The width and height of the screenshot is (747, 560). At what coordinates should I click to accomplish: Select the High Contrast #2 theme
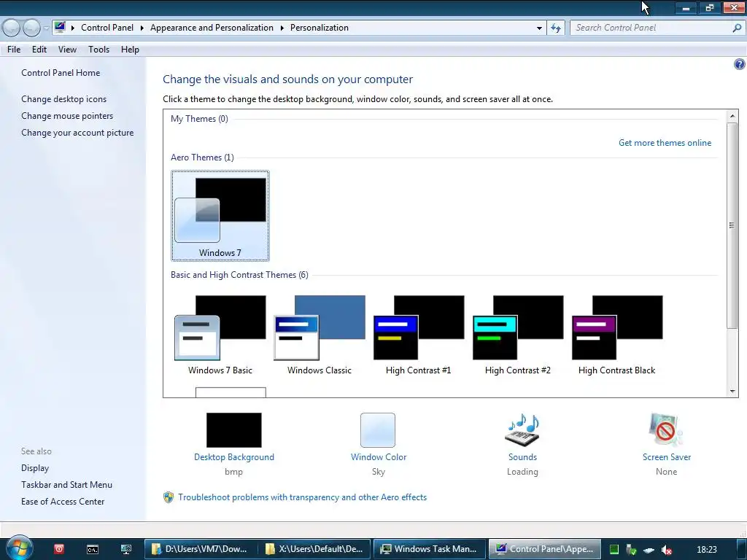pos(518,335)
